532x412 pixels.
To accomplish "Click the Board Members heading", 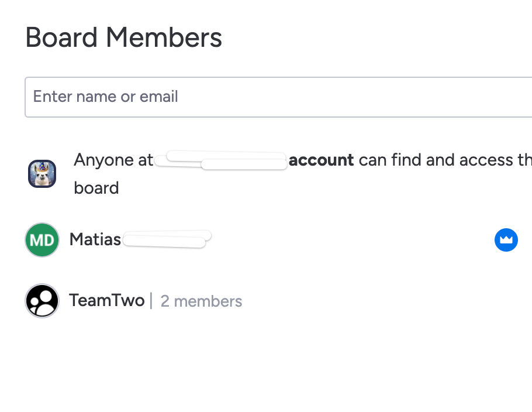I will [124, 37].
